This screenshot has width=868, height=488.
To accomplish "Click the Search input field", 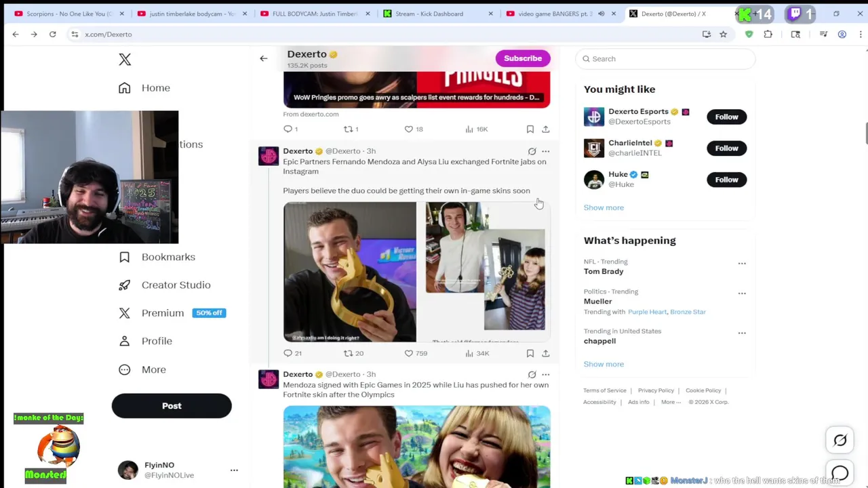I will click(x=665, y=59).
